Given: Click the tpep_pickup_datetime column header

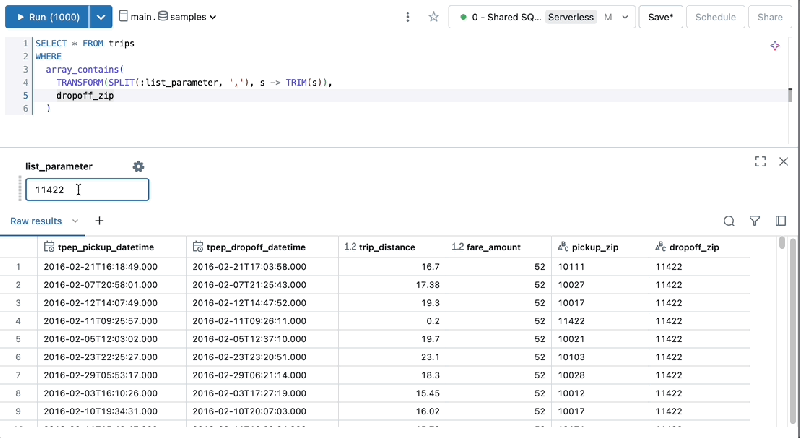Looking at the screenshot, I should [x=112, y=247].
